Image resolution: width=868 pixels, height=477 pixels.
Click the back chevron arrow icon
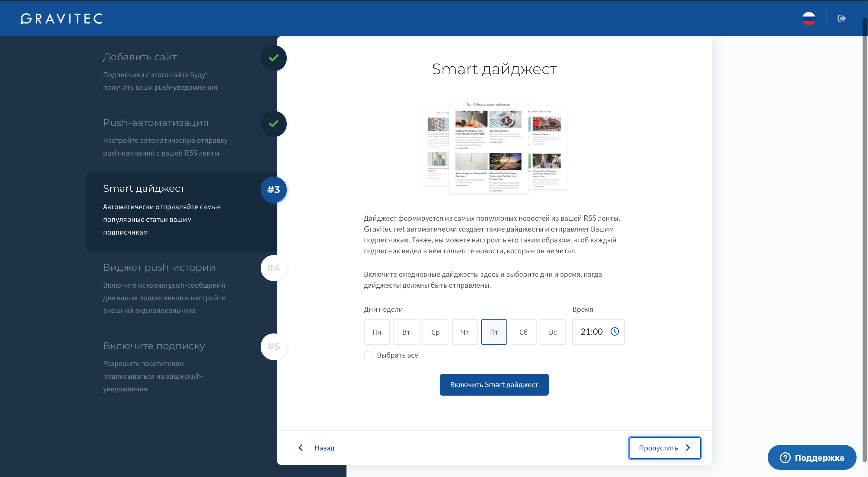[x=301, y=447]
